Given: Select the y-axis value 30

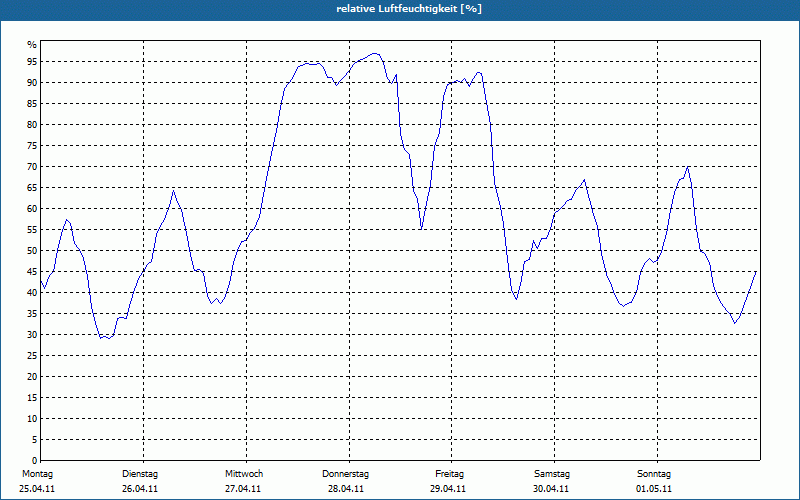Looking at the screenshot, I should click(x=32, y=335).
